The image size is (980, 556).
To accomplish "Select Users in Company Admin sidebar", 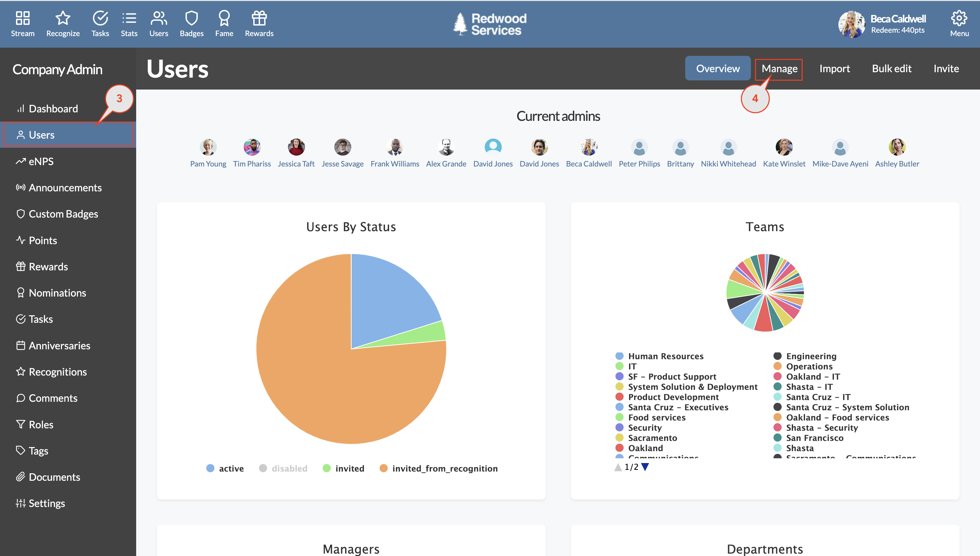I will [x=68, y=135].
